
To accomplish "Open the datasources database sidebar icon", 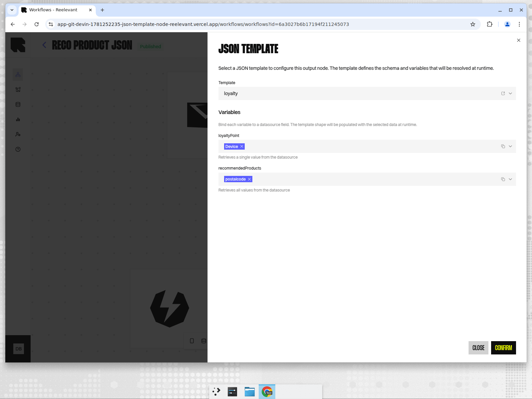I will click(18, 104).
